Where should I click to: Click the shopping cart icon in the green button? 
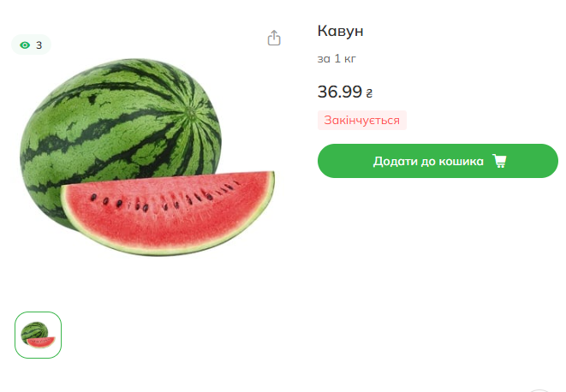[x=499, y=161]
